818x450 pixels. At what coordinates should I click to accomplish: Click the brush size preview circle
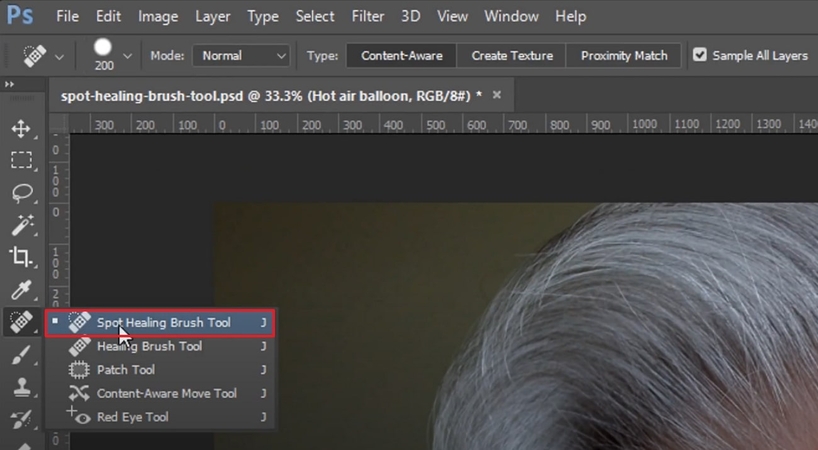103,48
